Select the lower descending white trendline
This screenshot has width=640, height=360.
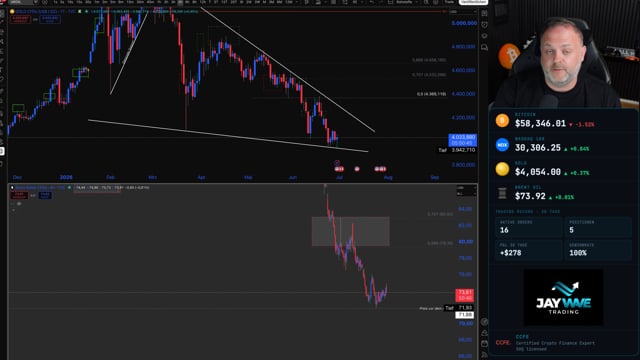pyautogui.click(x=228, y=136)
